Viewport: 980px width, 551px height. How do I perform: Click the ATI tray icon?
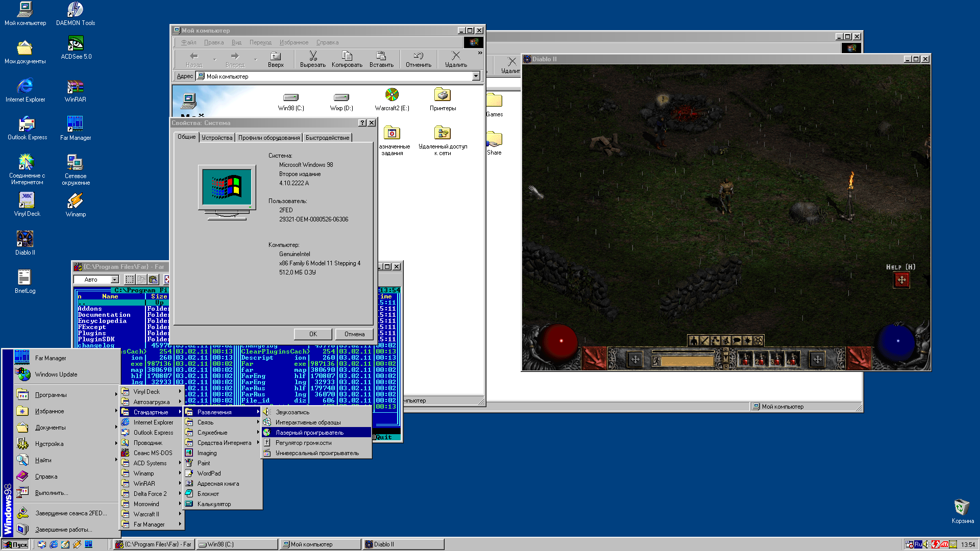tap(944, 544)
